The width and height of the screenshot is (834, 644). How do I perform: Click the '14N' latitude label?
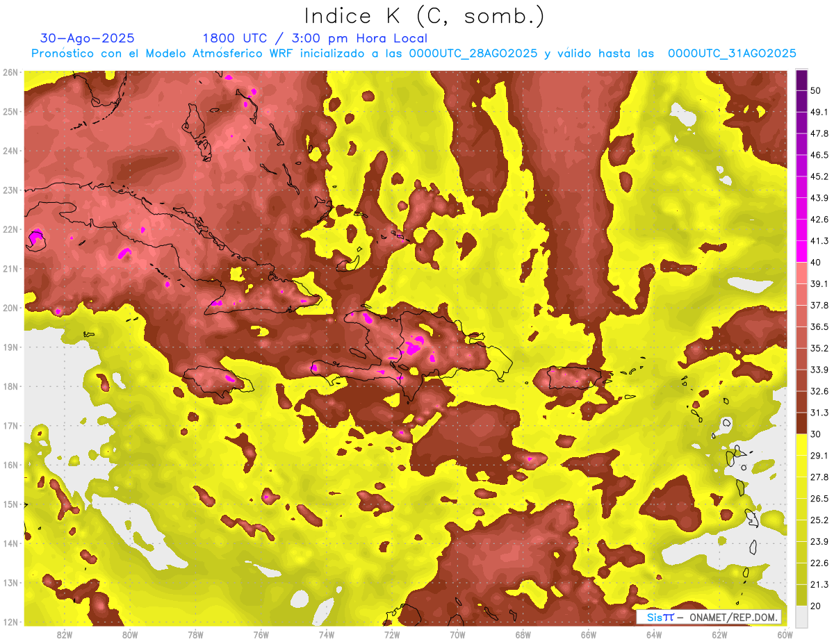pos(10,543)
